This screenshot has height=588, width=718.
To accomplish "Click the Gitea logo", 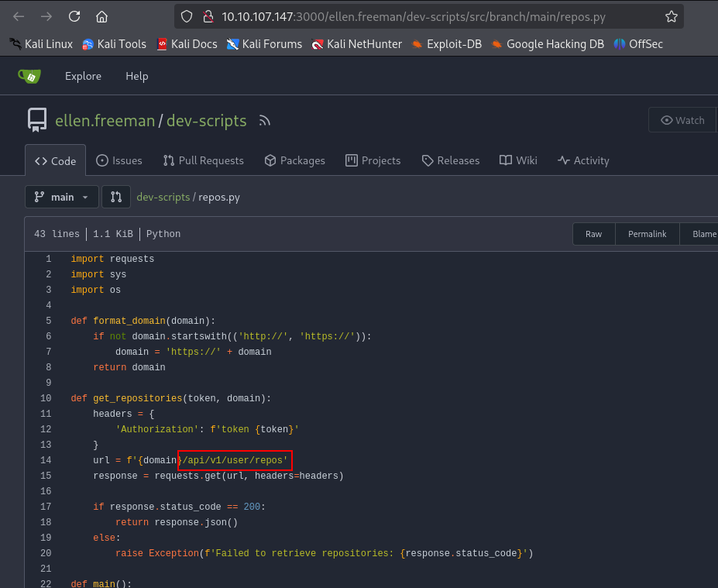I will [x=29, y=76].
